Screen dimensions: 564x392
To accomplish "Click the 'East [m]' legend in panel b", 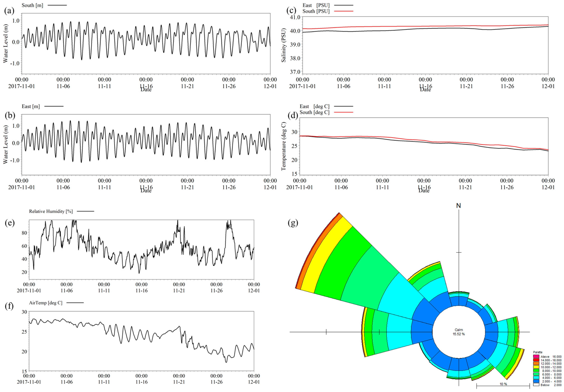I will point(31,106).
